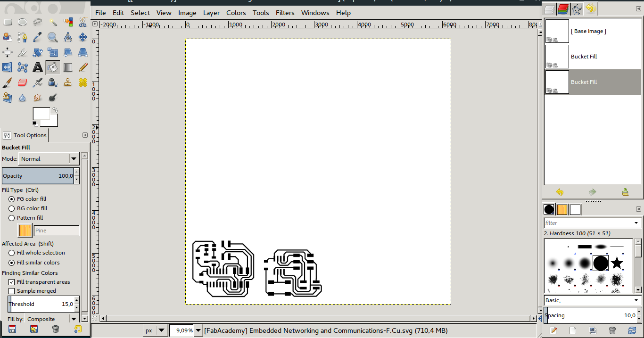Viewport: 644px width, 338px height.
Task: Open the Fill by Composite dropdown
Action: point(52,319)
